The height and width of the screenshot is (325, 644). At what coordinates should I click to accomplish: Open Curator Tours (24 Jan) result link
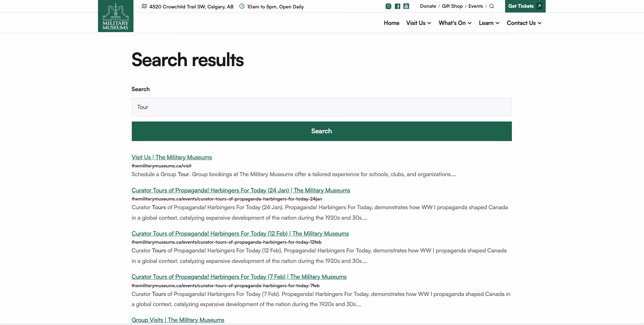(x=241, y=190)
